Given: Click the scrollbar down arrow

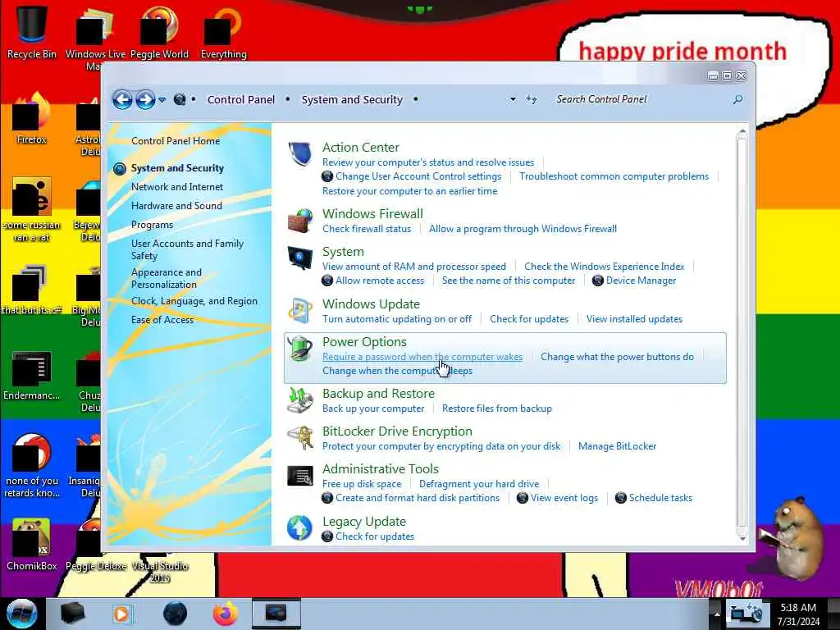Looking at the screenshot, I should point(742,538).
